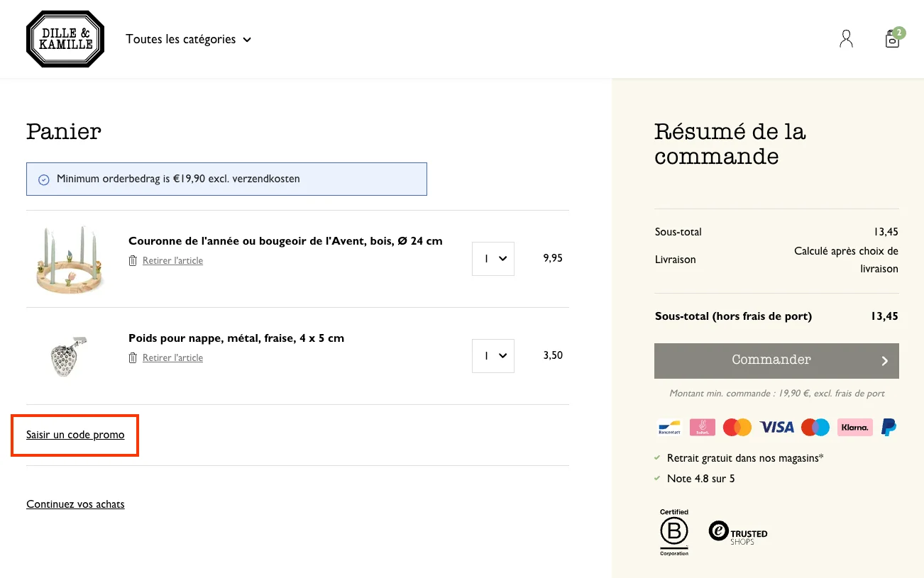Click Retirer l'article for the Couronne item
Screen dimensions: 924x578
click(172, 261)
